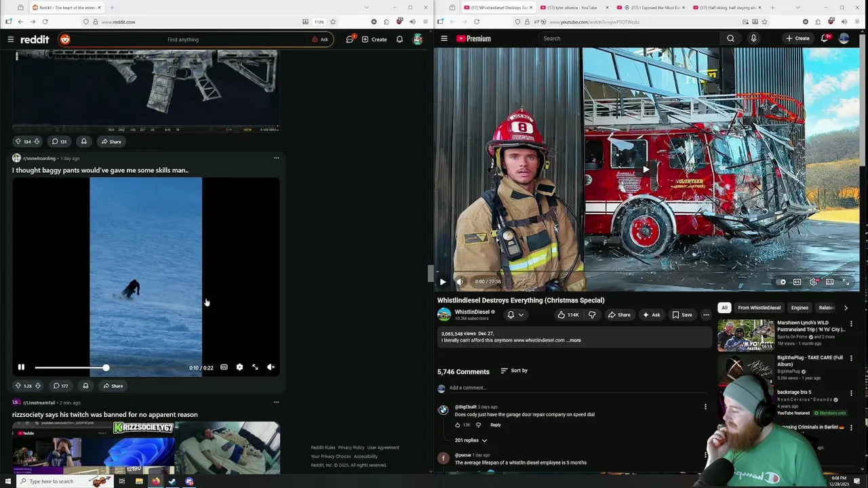Open the Reddit Privacy Policy footer link

pos(351,447)
